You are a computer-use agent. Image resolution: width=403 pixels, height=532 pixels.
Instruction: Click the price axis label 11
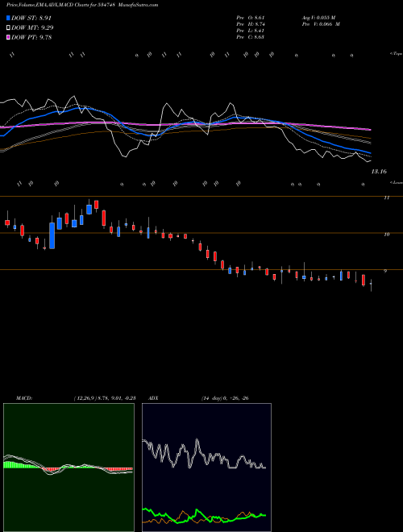point(386,197)
